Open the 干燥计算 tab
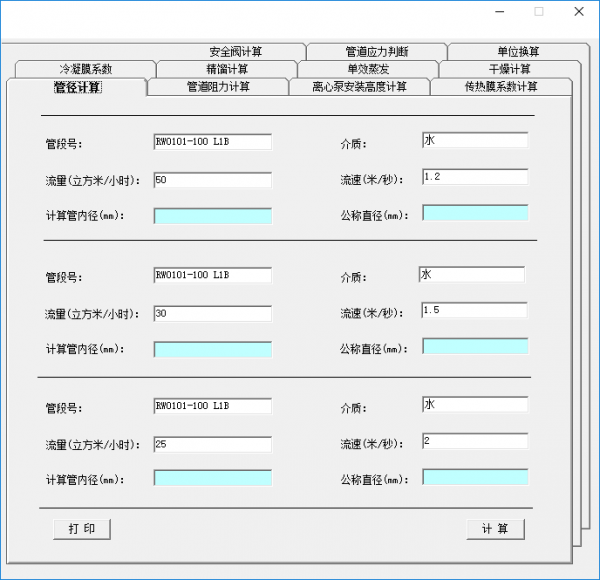 [x=510, y=69]
